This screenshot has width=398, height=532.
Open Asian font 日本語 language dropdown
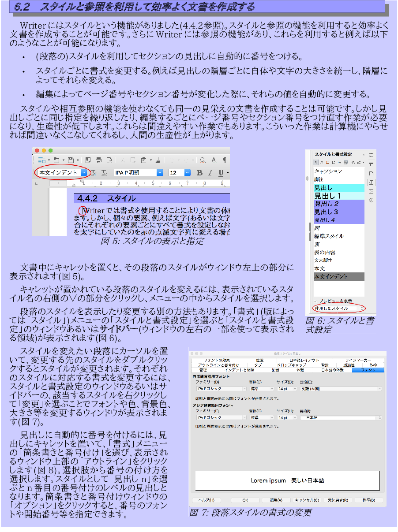[342, 417]
